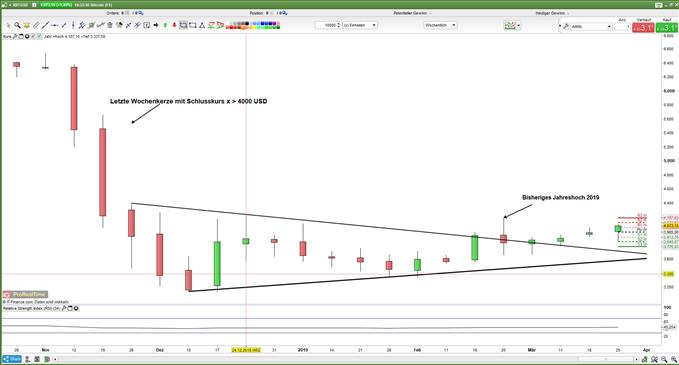Image resolution: width=679 pixels, height=365 pixels.
Task: Select the black right-arrow tool
Action: (x=156, y=25)
